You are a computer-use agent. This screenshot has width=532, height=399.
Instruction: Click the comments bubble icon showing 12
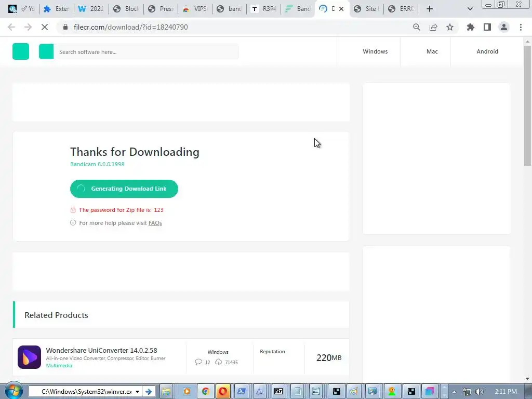[198, 362]
